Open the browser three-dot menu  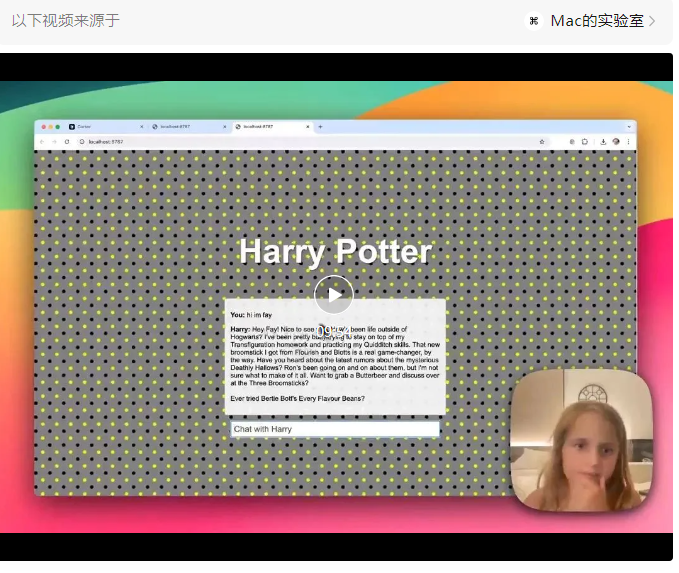(628, 142)
